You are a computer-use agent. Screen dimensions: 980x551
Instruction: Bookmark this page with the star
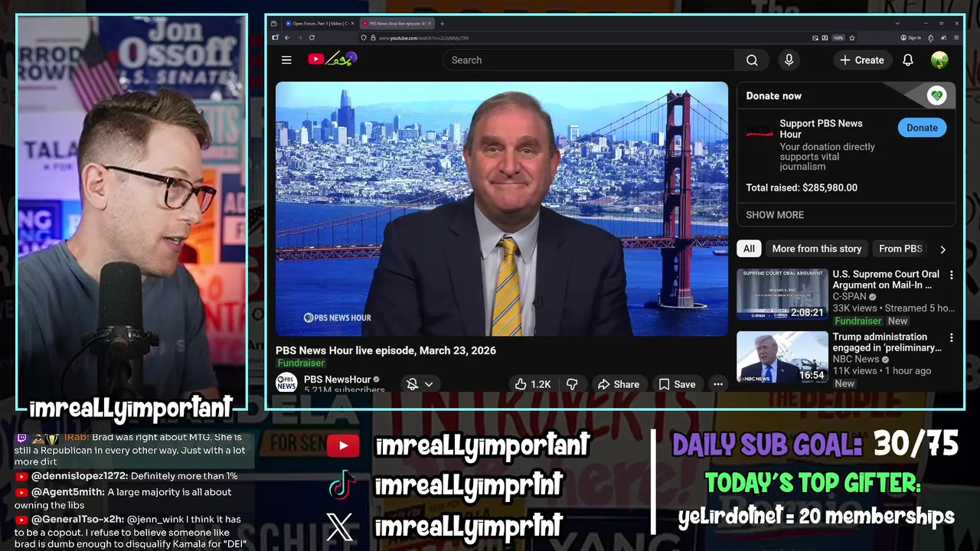(x=852, y=37)
